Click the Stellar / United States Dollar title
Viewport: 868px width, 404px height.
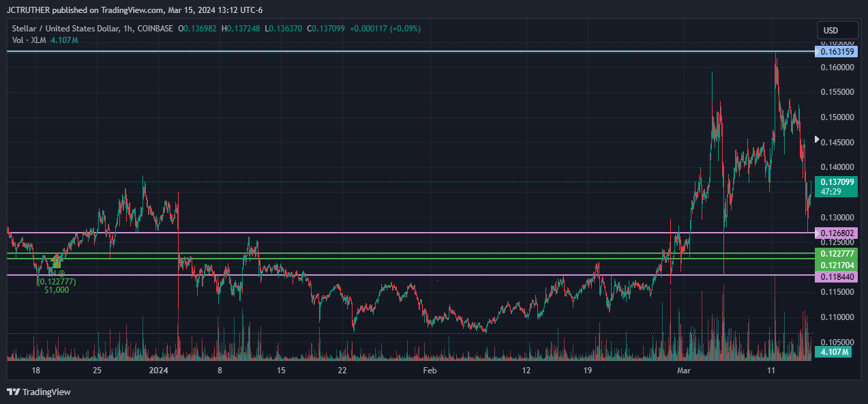[65, 29]
